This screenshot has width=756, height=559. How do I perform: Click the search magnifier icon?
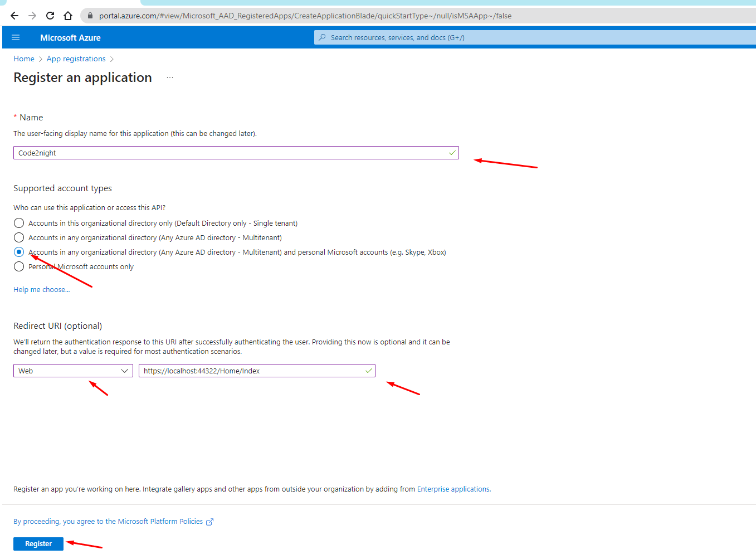[x=322, y=37]
